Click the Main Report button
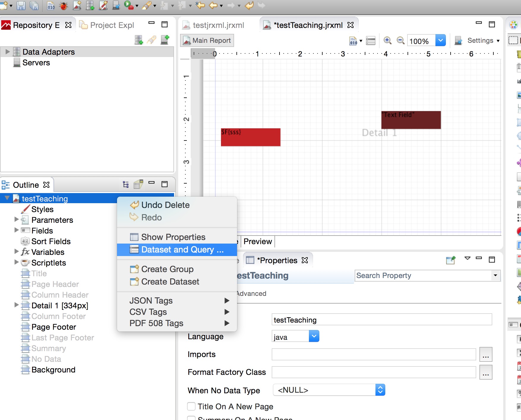This screenshot has height=420, width=521. pyautogui.click(x=207, y=40)
